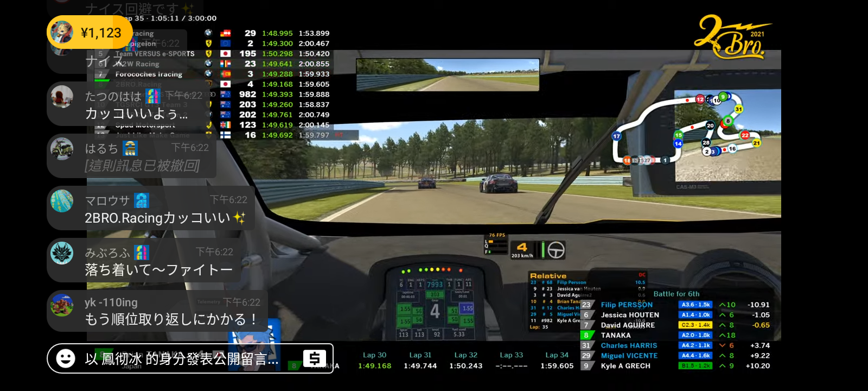
Task: Tap the Lap 30 time 1:49.168
Action: [374, 366]
